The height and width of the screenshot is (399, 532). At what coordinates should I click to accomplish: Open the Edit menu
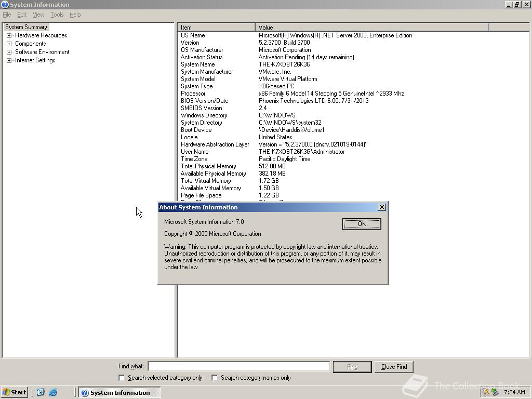coord(22,15)
